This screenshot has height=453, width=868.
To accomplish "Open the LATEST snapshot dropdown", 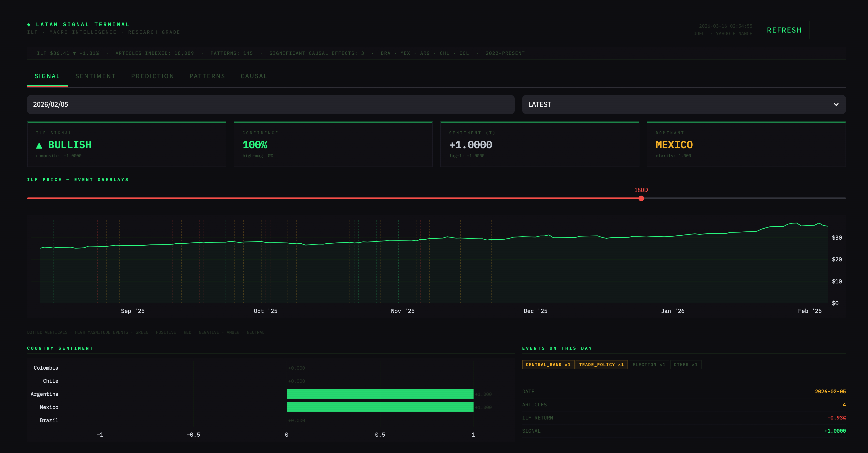I will coord(684,104).
